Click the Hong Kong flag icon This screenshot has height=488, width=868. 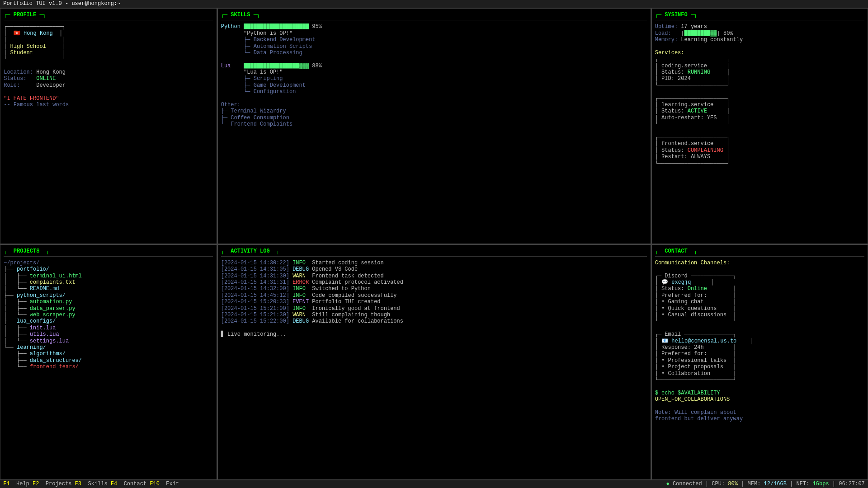pos(17,33)
